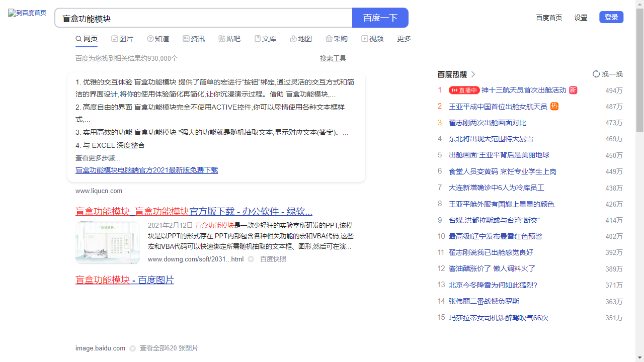Viewport: 644px width, 362px height.
Task: Click the shield icon after downg.com URL
Action: (251, 259)
